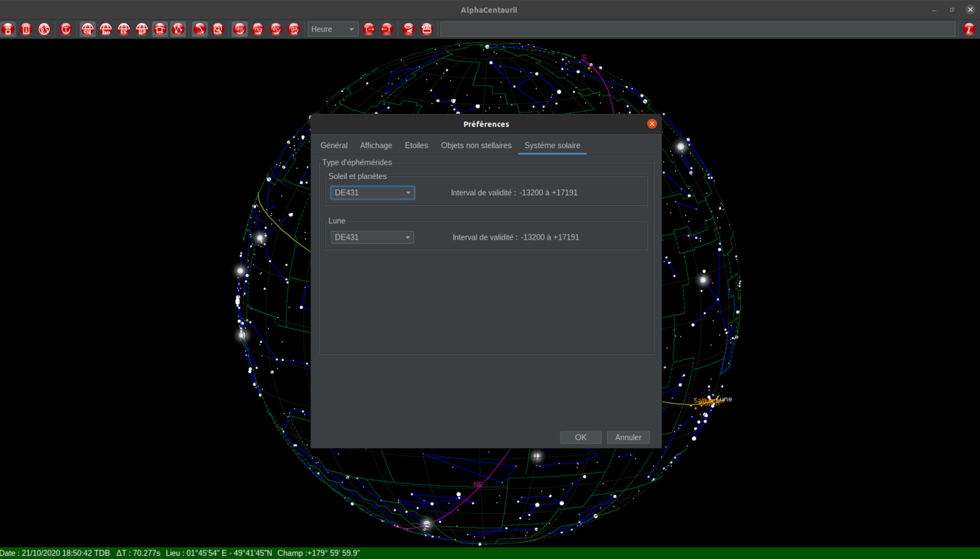980x559 pixels.
Task: Toggle the horizontal pole orientation icon
Action: 258,29
